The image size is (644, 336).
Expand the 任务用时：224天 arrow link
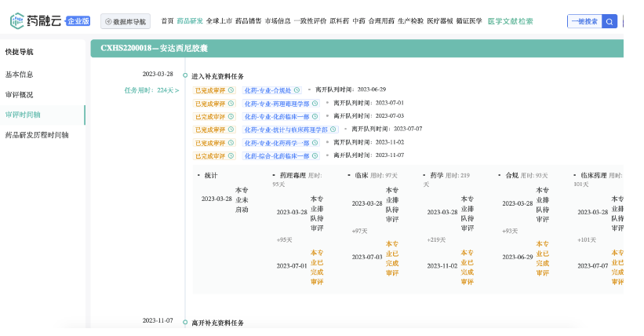click(151, 90)
